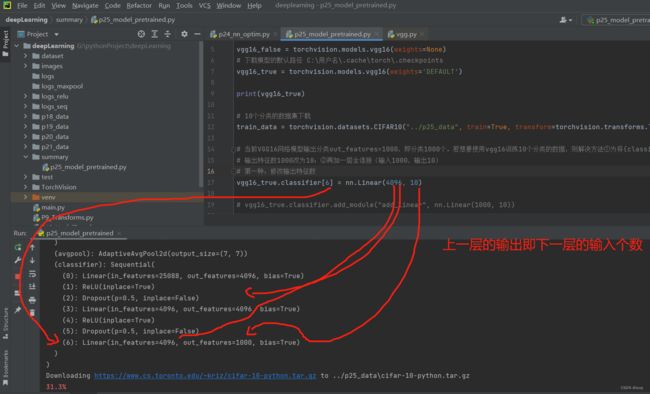The image size is (650, 394).
Task: Rerun p25_model_pretrained using green rerun icon
Action: coord(18,248)
